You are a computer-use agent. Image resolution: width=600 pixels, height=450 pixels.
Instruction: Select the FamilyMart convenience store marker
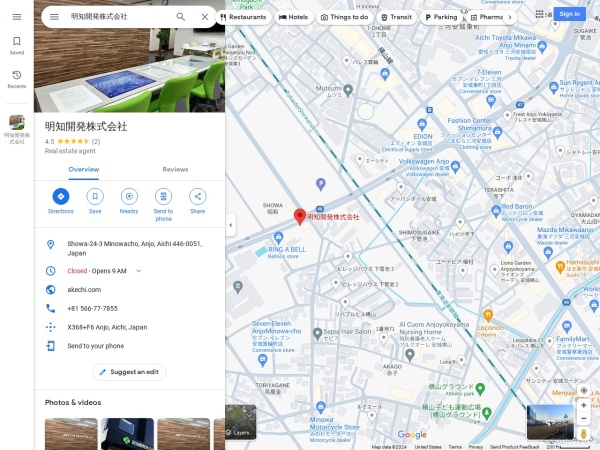tap(567, 327)
